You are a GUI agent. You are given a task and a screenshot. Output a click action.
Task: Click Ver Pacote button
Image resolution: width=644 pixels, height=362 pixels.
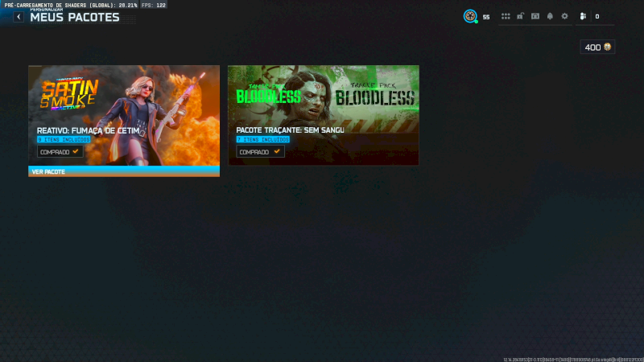coord(124,171)
